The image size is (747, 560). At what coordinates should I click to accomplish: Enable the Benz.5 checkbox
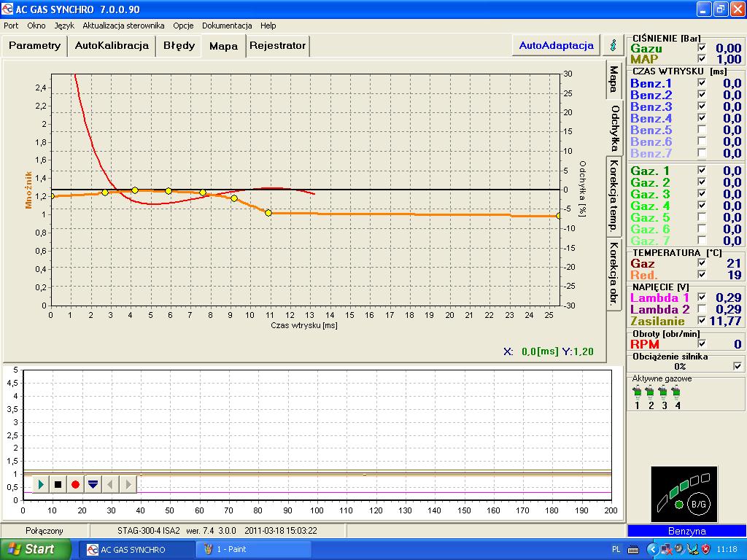[x=701, y=130]
